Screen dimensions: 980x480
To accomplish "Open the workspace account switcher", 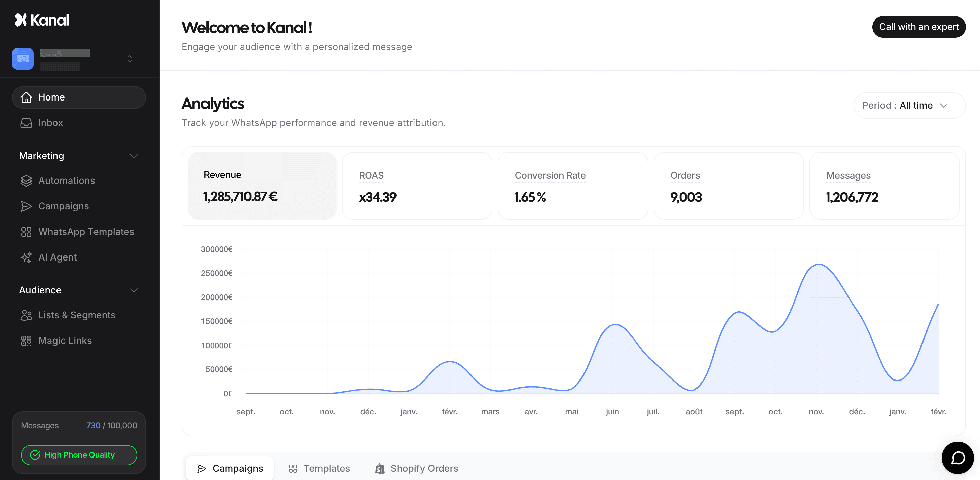I will 129,59.
